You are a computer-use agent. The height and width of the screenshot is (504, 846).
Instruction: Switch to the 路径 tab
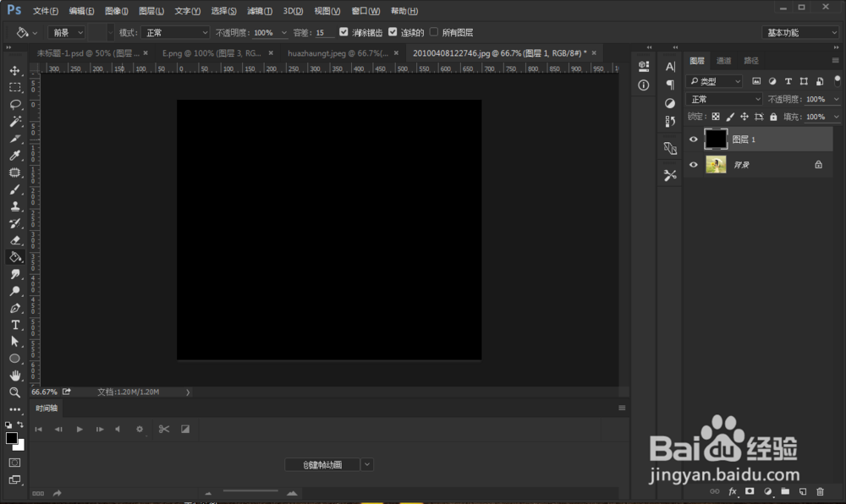pos(750,60)
